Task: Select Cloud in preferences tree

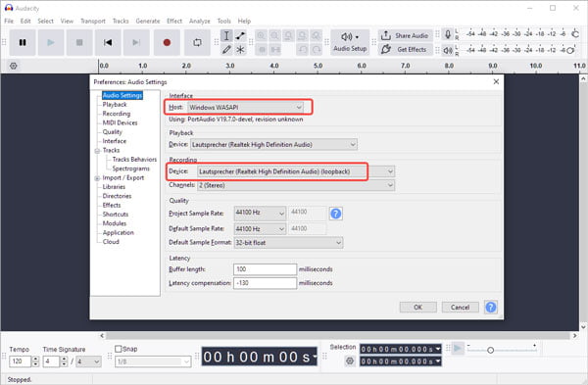Action: coord(111,242)
